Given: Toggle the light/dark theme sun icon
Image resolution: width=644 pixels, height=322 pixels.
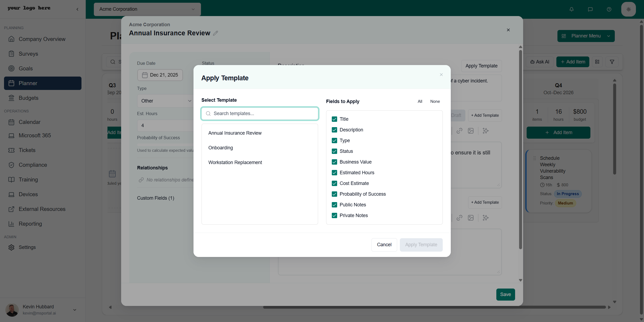Looking at the screenshot, I should [x=628, y=9].
